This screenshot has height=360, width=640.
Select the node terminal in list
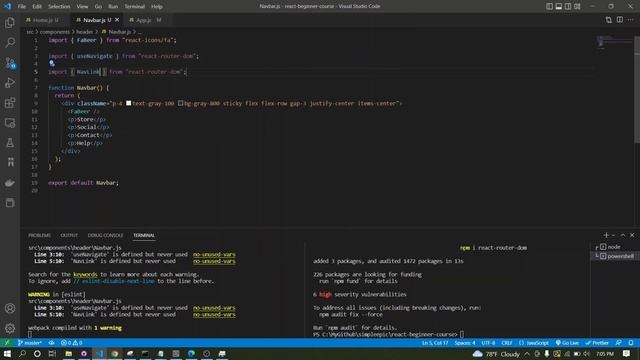click(x=615, y=247)
